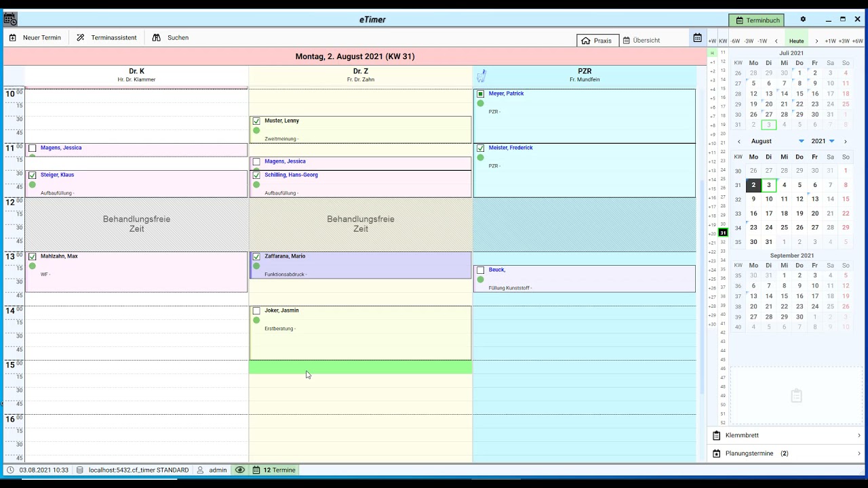Click the date header Montag, 2. August 2021
Image resolution: width=868 pixels, height=488 pixels.
pyautogui.click(x=355, y=56)
